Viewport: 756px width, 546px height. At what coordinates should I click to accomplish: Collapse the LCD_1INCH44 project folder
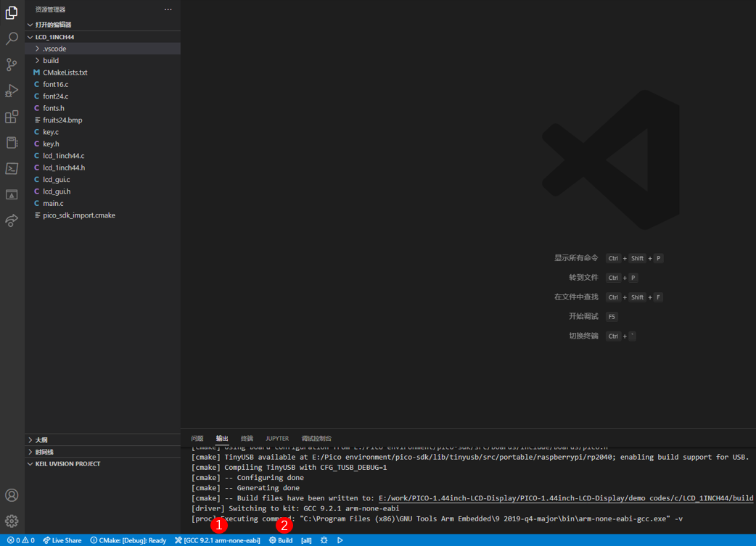pos(103,37)
